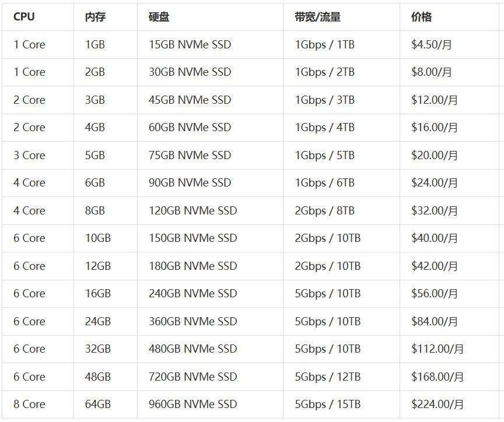
Task: Select the $16.00/月 price cell
Action: coord(434,128)
